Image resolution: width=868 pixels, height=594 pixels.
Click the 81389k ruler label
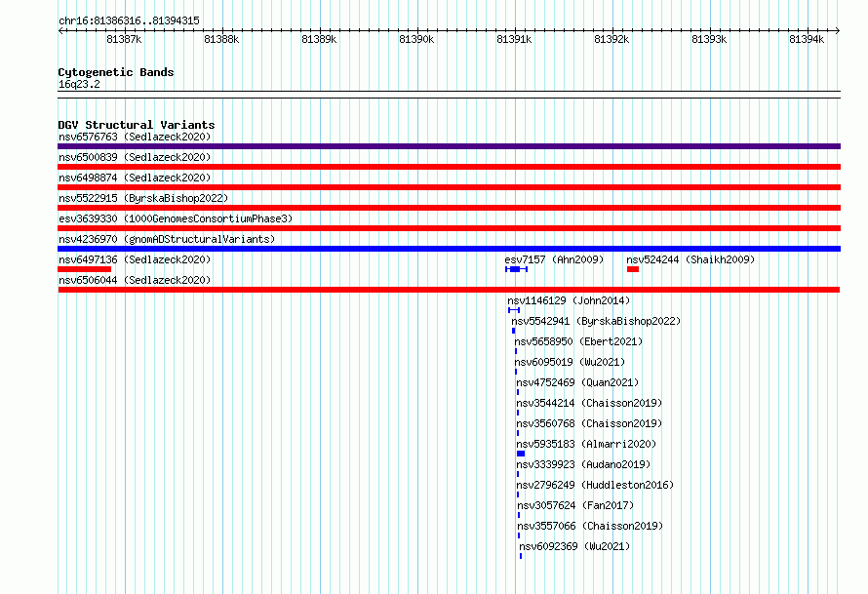[x=319, y=39]
